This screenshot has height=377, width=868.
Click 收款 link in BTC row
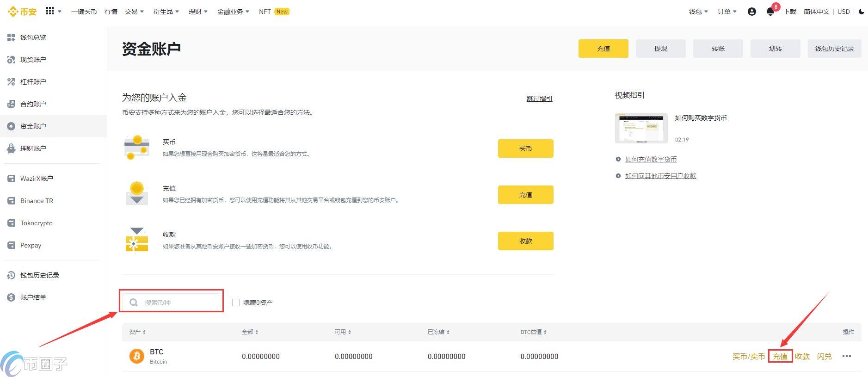pyautogui.click(x=802, y=356)
